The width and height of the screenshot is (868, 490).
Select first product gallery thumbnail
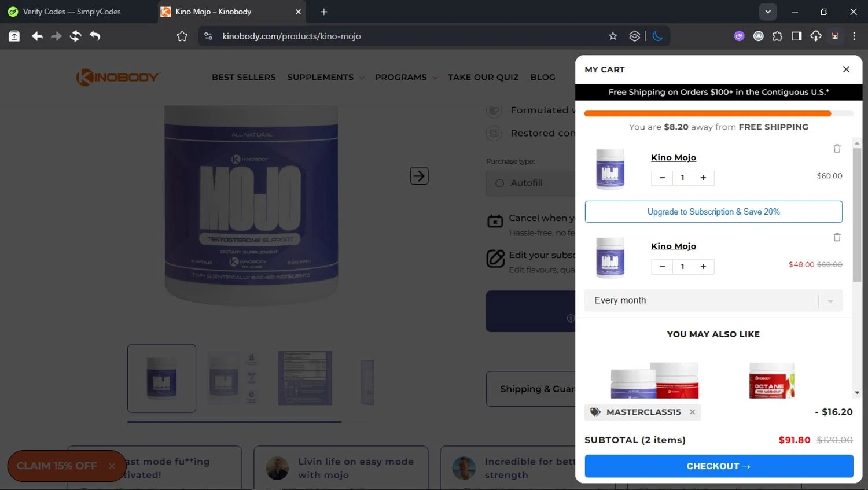click(x=161, y=378)
